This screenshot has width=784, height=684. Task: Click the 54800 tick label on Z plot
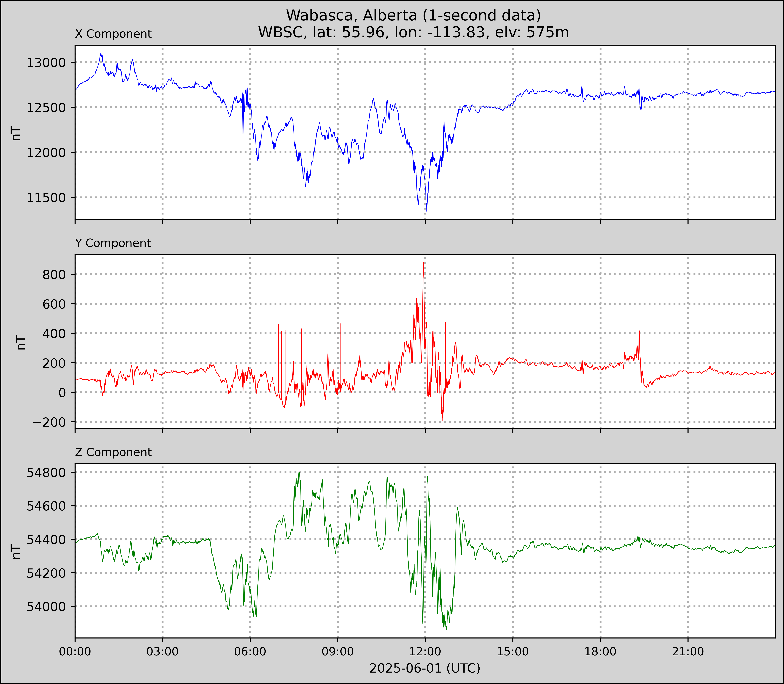tap(46, 473)
